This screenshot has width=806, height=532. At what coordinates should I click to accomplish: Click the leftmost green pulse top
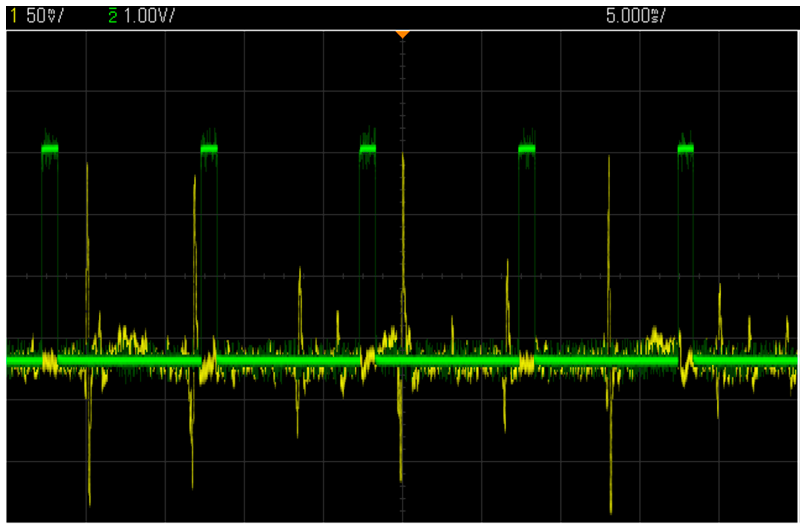coord(50,149)
